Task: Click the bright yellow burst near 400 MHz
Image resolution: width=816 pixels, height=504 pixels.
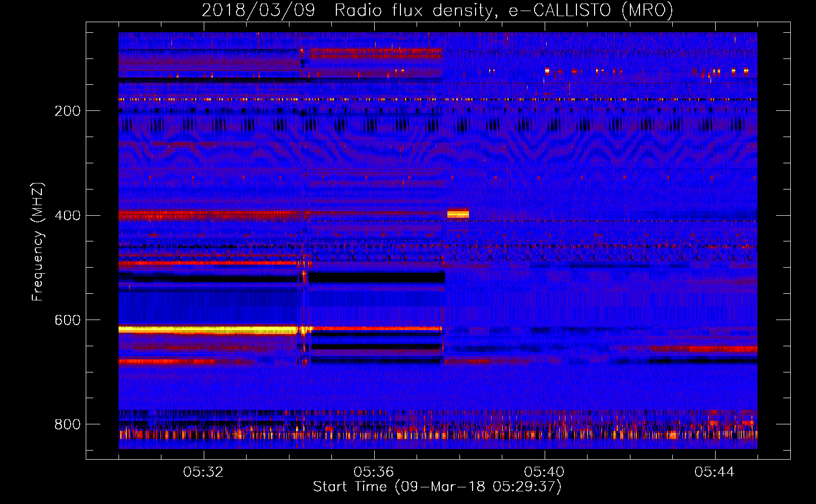Action: [458, 214]
